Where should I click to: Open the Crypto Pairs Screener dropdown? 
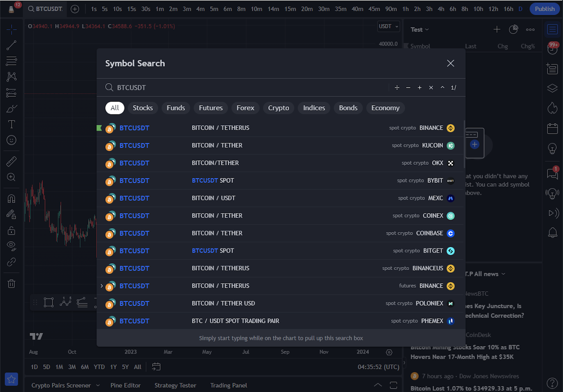click(x=66, y=385)
